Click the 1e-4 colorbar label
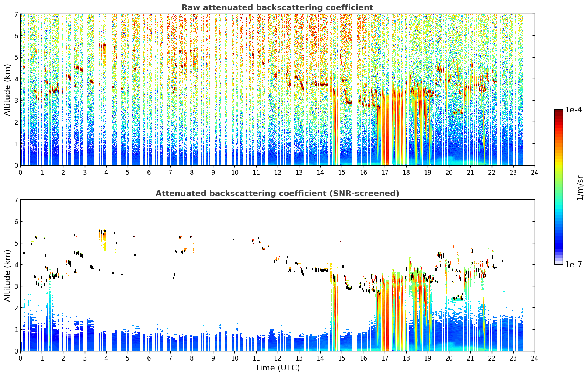The image size is (588, 376). click(x=573, y=110)
